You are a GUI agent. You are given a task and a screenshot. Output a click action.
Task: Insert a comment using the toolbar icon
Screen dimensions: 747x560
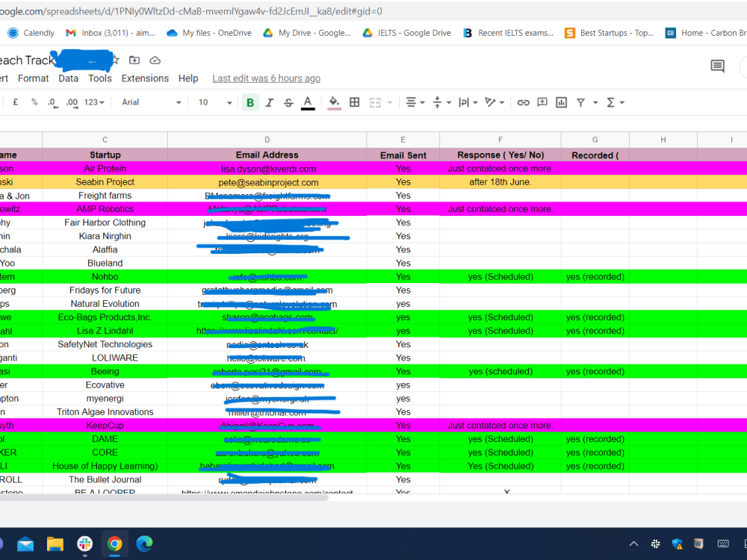point(542,102)
